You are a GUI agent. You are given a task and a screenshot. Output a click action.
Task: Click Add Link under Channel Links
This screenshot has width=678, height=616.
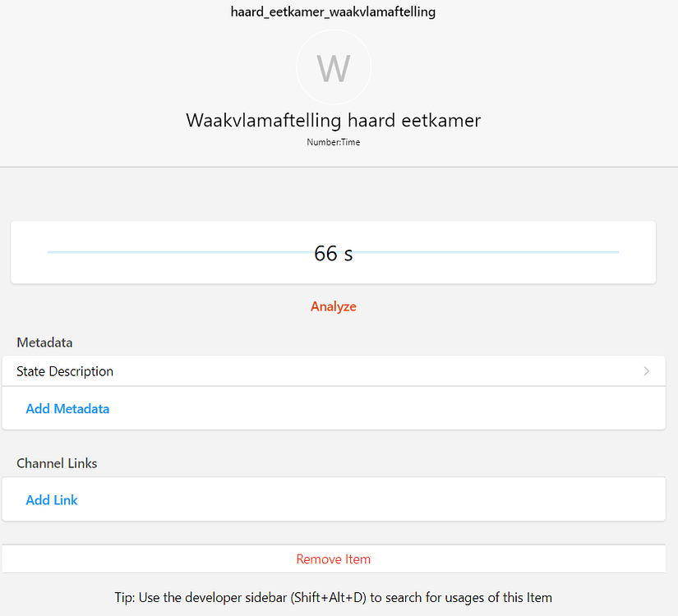[x=52, y=499]
